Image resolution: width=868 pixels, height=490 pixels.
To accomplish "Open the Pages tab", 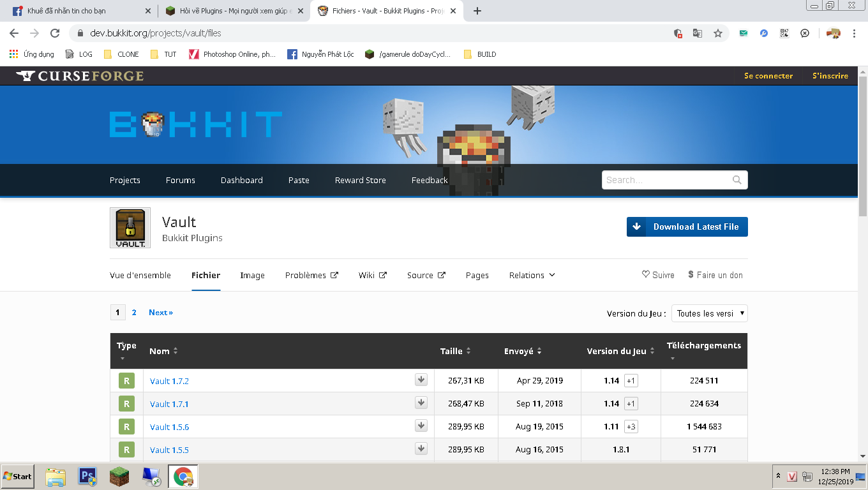I will pos(477,275).
